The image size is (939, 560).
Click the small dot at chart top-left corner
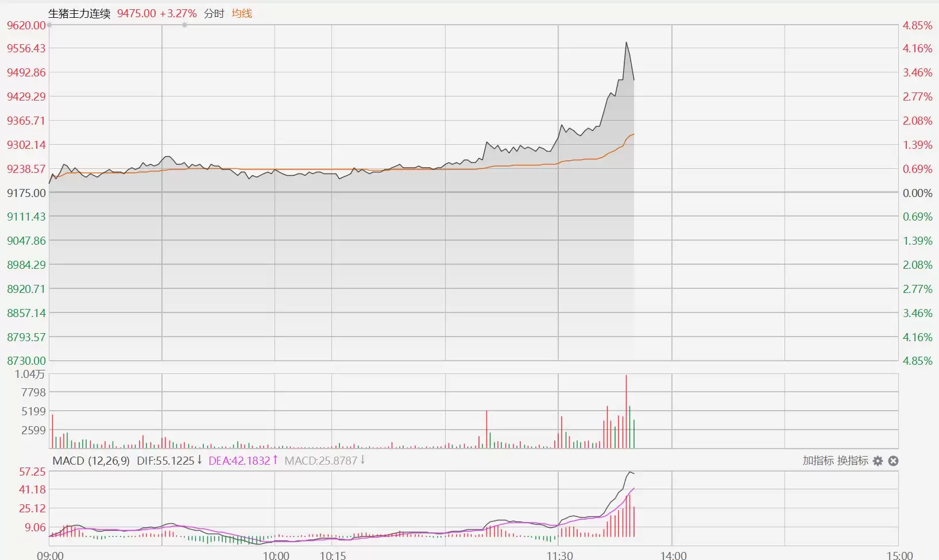click(x=49, y=25)
